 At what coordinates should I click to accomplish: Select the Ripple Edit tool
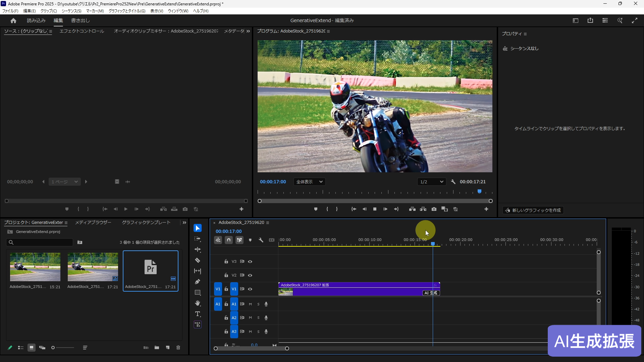(x=198, y=250)
